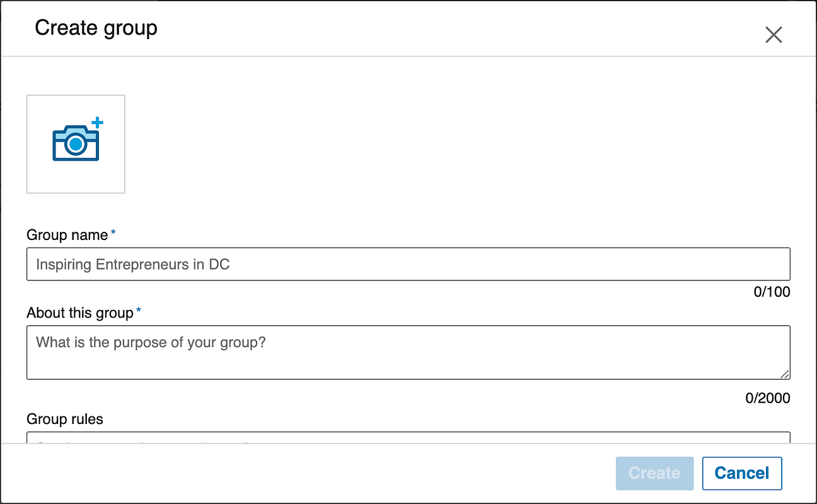Click the 0/2000 character counter
Image resolution: width=817 pixels, height=504 pixels.
coord(767,398)
